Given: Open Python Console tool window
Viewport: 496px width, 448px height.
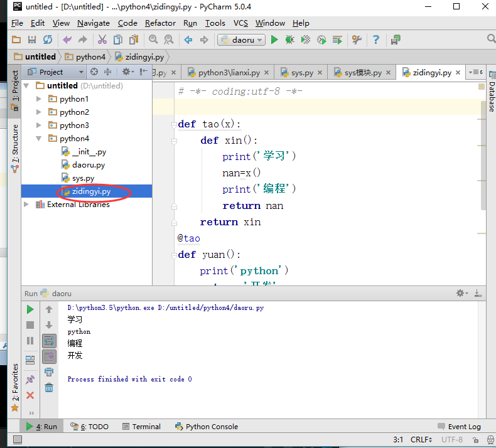Looking at the screenshot, I should (x=207, y=427).
